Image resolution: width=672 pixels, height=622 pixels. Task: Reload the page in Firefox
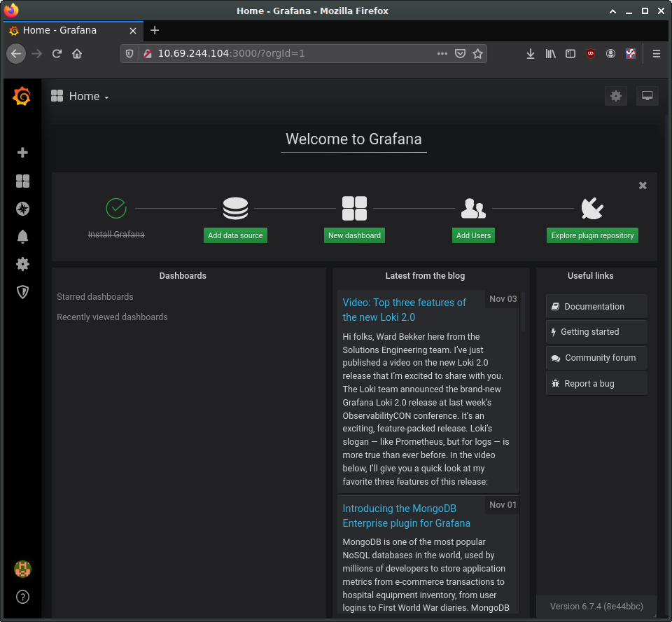pos(57,54)
